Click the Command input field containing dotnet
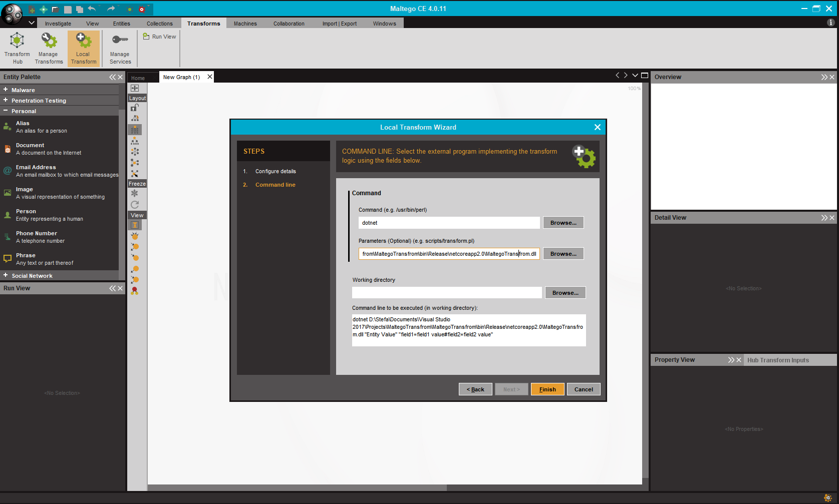This screenshot has width=839, height=504. click(x=449, y=223)
